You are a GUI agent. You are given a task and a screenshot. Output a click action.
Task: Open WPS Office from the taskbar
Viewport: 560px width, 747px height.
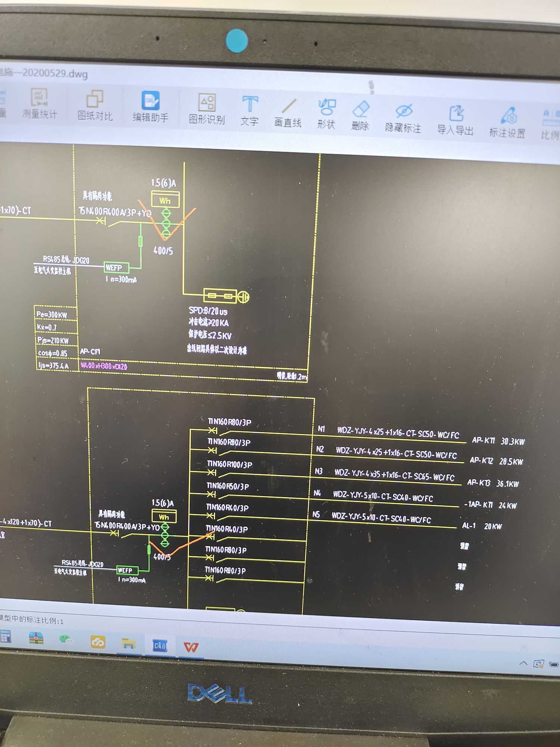pos(191,647)
